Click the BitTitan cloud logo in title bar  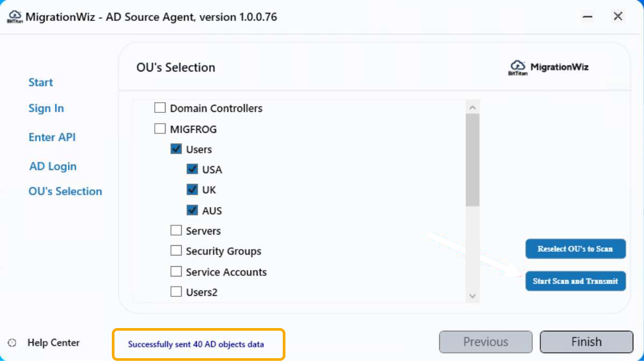point(15,16)
